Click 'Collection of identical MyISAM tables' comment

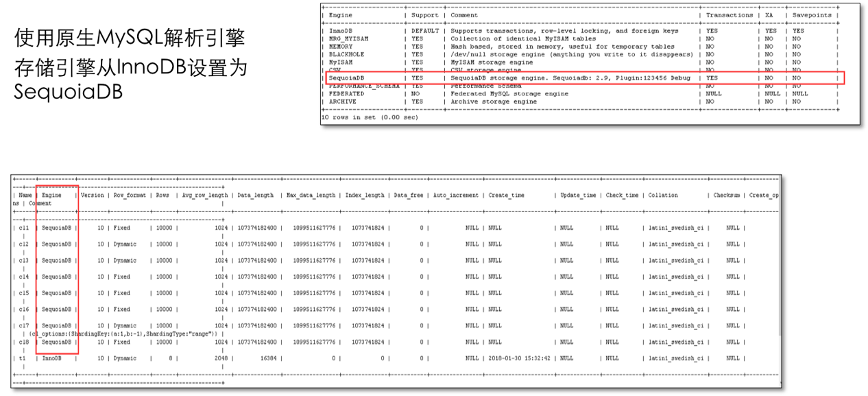point(525,38)
